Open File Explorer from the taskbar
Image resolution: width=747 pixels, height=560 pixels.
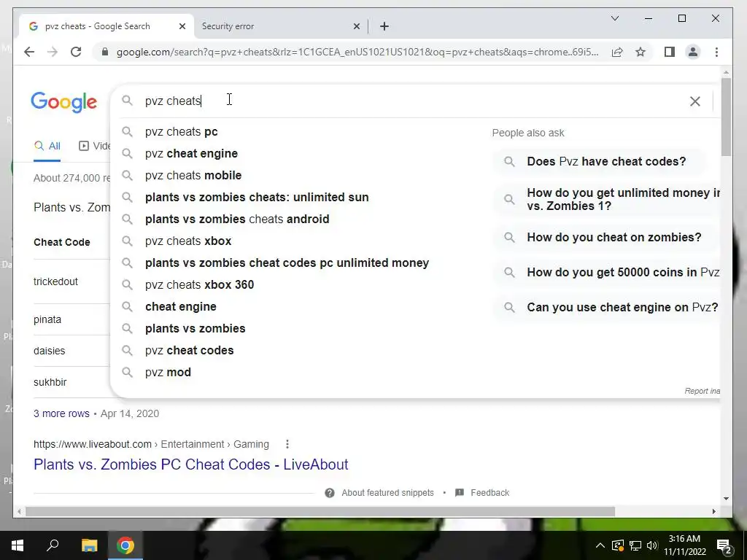pos(89,545)
